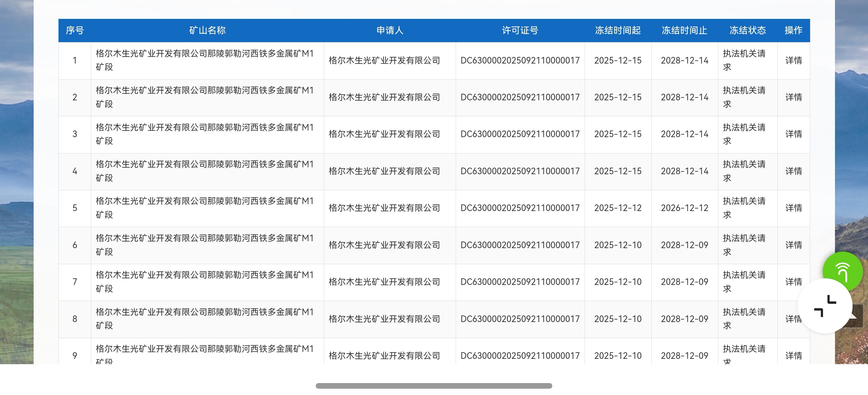Open 详情 link in row 9

click(793, 356)
